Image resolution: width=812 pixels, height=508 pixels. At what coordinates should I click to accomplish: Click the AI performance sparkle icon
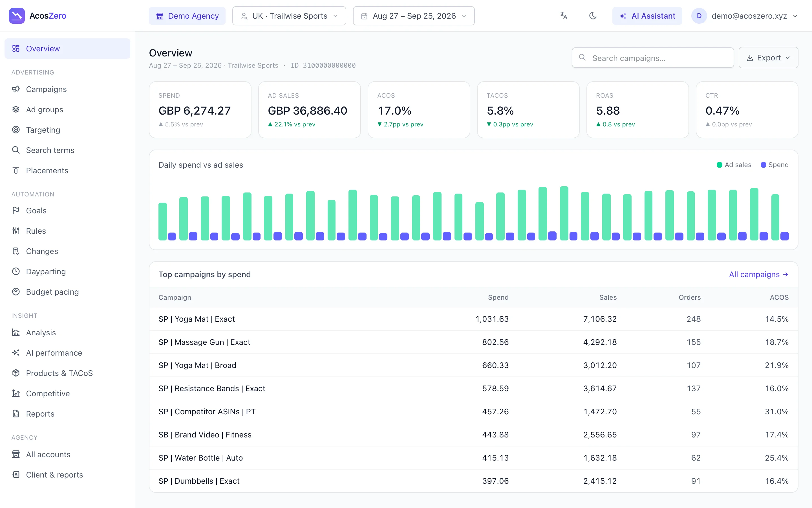point(16,353)
